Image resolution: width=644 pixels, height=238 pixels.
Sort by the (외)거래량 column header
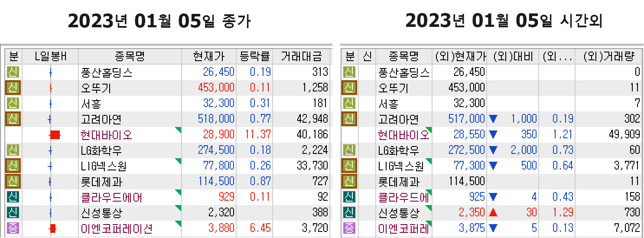click(x=608, y=56)
